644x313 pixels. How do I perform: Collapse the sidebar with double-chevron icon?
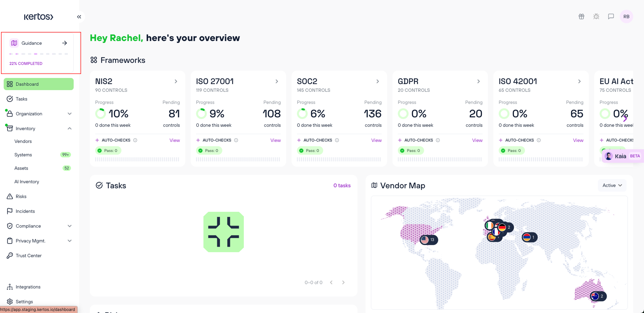pos(79,17)
